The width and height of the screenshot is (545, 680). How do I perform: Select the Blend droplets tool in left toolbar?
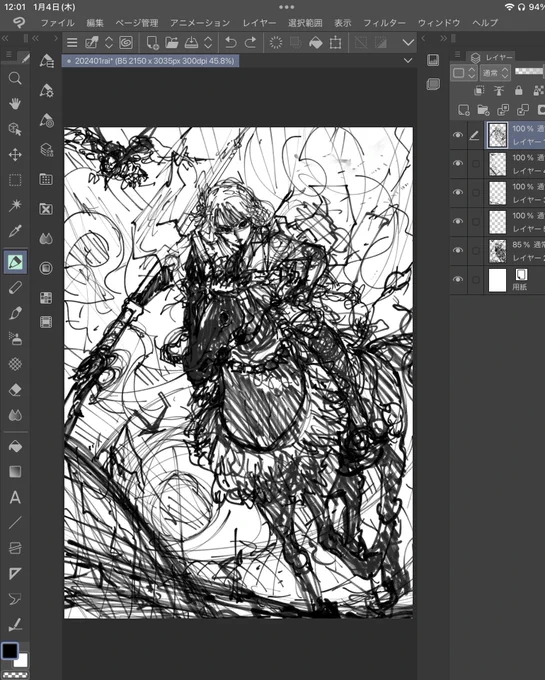(x=15, y=415)
